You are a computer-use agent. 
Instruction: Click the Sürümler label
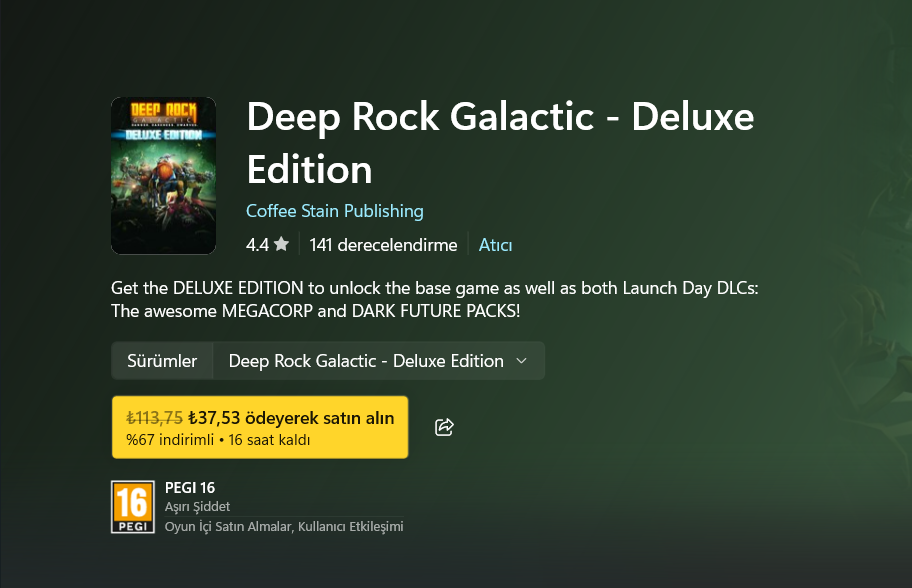tap(162, 361)
